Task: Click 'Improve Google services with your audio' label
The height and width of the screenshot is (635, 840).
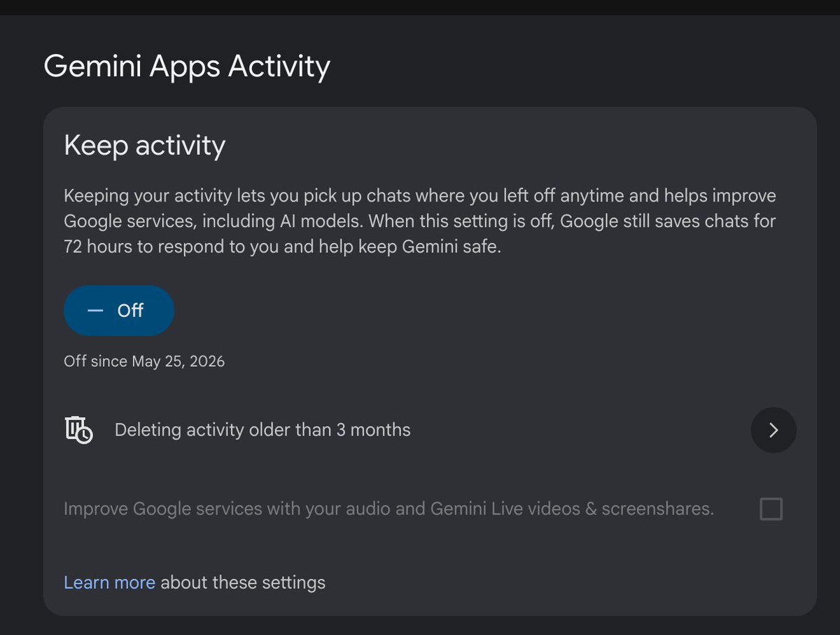Action: (388, 509)
